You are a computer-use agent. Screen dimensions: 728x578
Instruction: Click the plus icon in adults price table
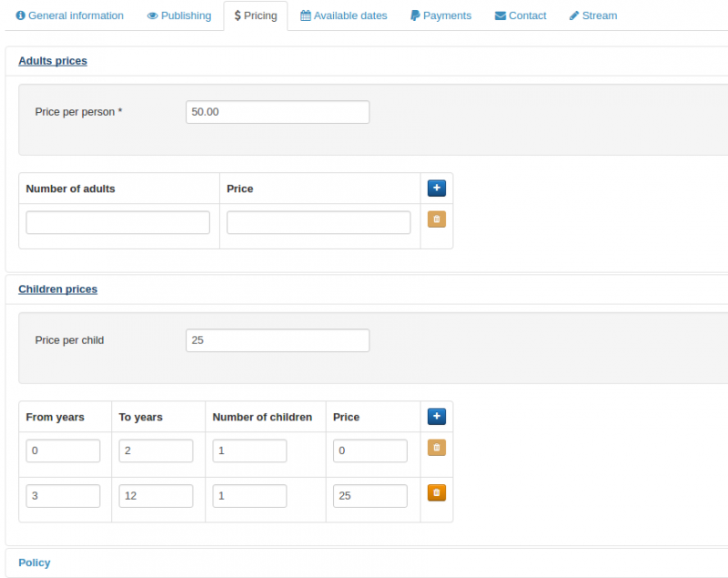pyautogui.click(x=437, y=188)
